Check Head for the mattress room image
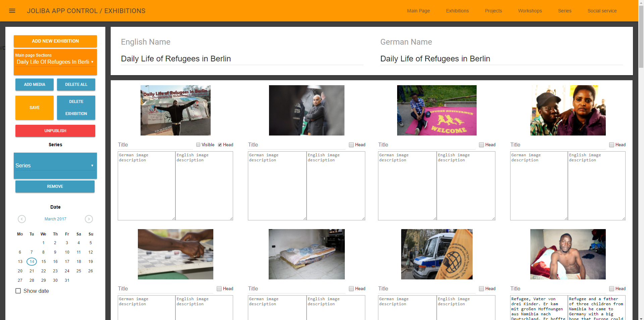644x320 pixels. pos(351,289)
